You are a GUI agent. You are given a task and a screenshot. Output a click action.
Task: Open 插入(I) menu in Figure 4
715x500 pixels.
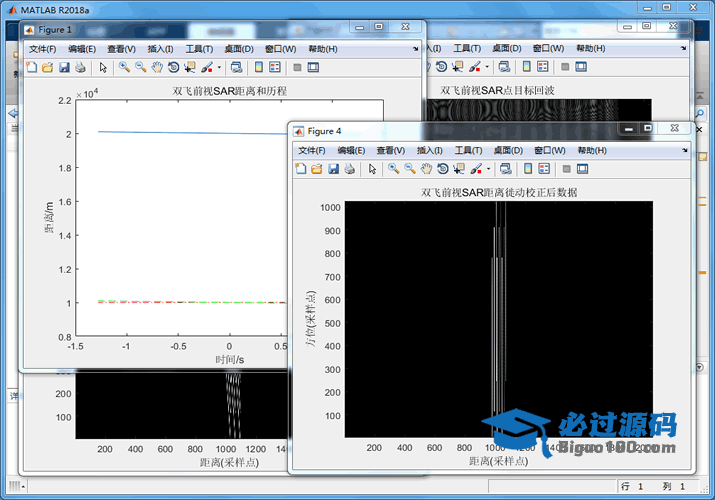tap(429, 150)
